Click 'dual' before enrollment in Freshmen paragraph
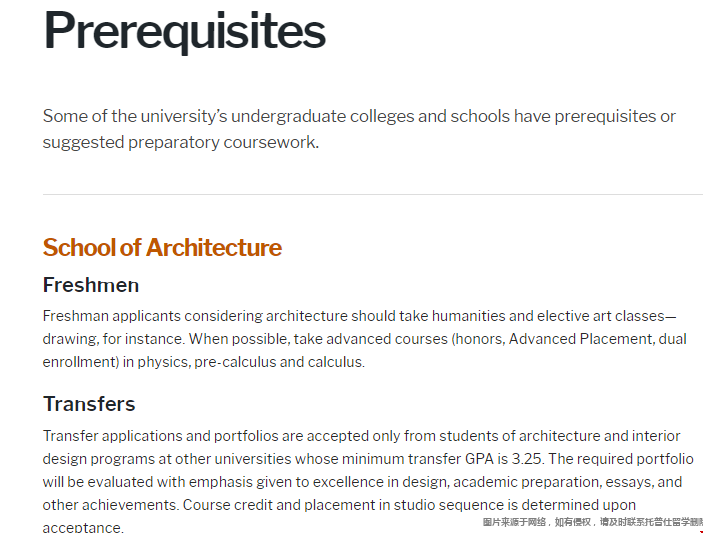Screen dimensions: 703x533 pyautogui.click(x=673, y=339)
